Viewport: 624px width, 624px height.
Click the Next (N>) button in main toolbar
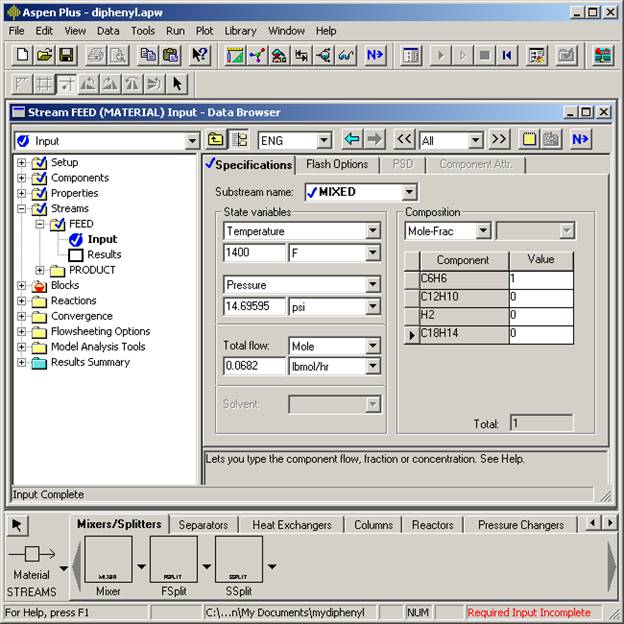[375, 55]
